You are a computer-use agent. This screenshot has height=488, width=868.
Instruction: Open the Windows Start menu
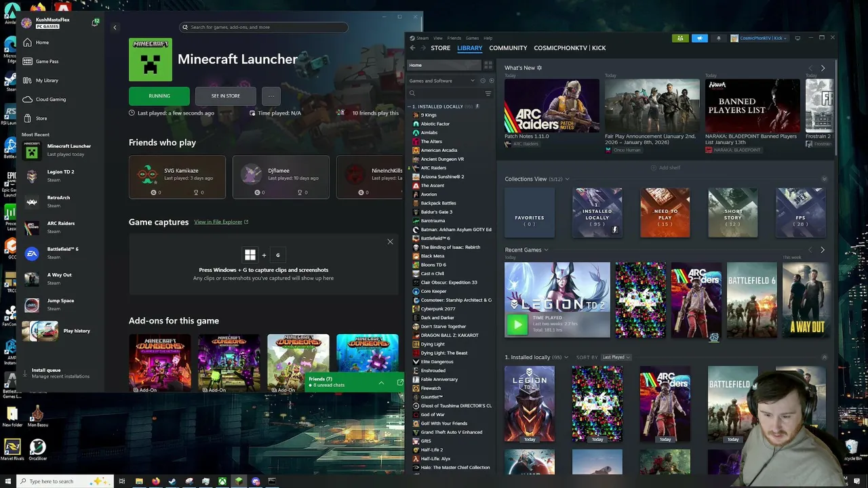7,481
